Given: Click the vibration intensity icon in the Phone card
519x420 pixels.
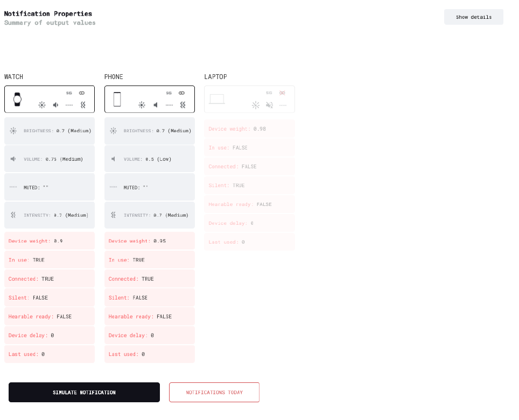Looking at the screenshot, I should 183,105.
